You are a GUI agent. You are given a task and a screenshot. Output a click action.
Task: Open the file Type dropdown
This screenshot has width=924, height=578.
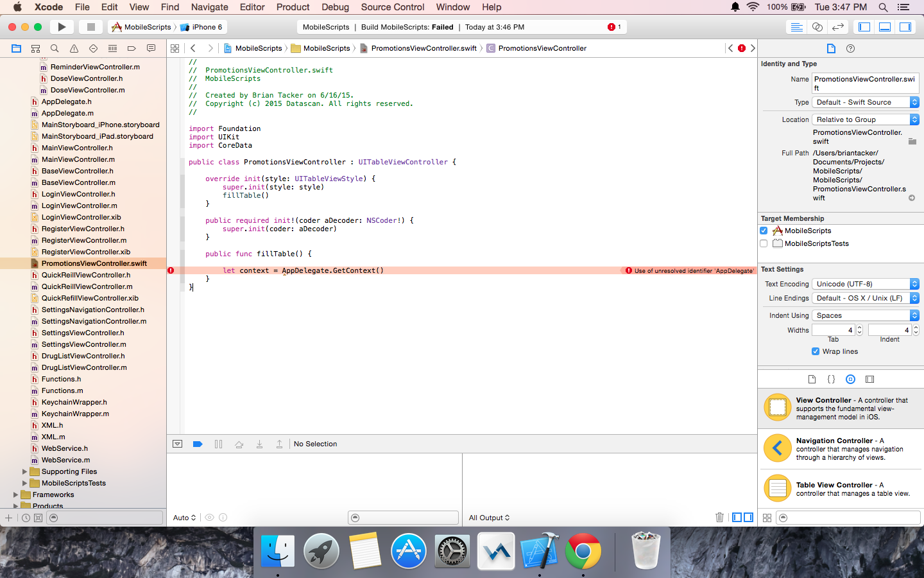866,102
